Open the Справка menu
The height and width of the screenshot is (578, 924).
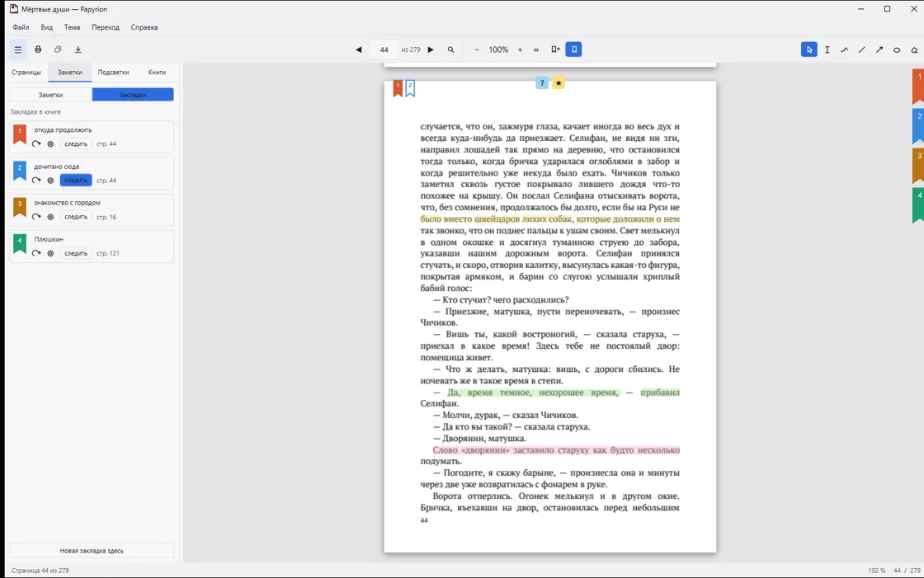pyautogui.click(x=144, y=27)
